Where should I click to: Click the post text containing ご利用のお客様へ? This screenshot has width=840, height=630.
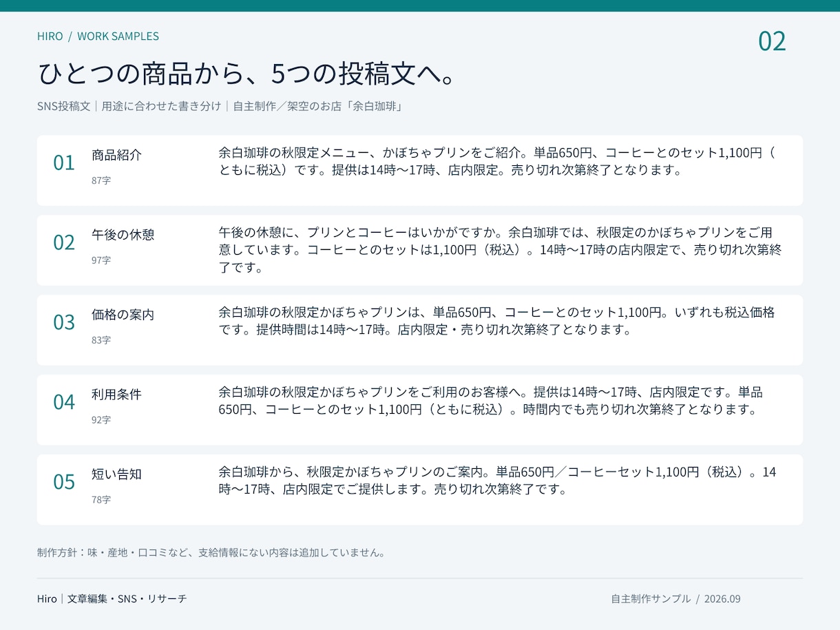point(491,401)
